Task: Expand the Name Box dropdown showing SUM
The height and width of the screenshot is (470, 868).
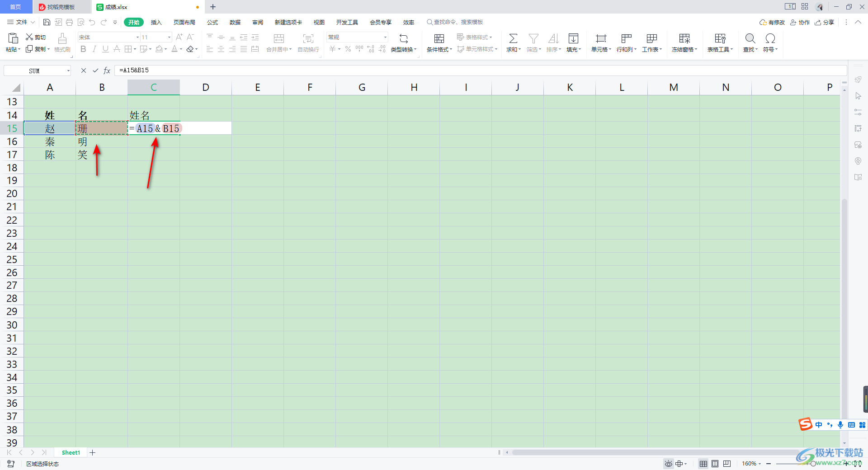Action: [x=68, y=70]
